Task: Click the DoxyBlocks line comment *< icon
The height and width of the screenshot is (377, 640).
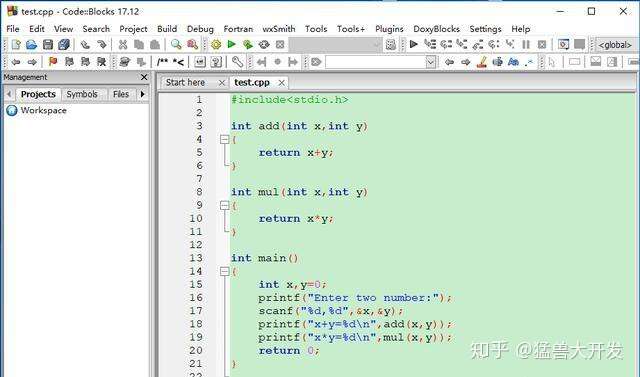Action: point(178,62)
